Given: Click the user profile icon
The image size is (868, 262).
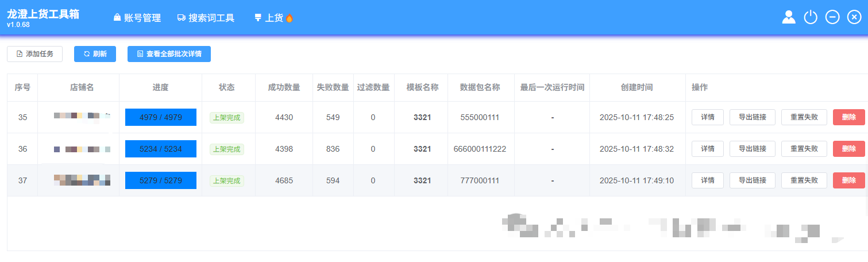Looking at the screenshot, I should pyautogui.click(x=789, y=17).
